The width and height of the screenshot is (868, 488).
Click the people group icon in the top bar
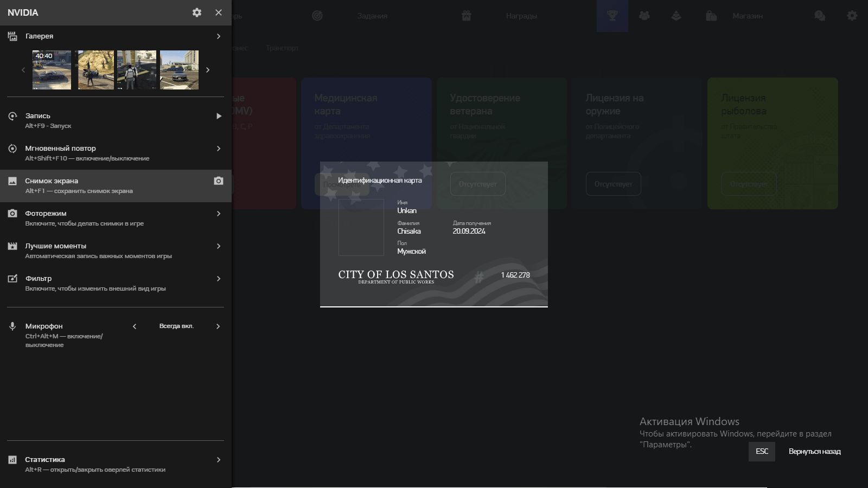644,16
